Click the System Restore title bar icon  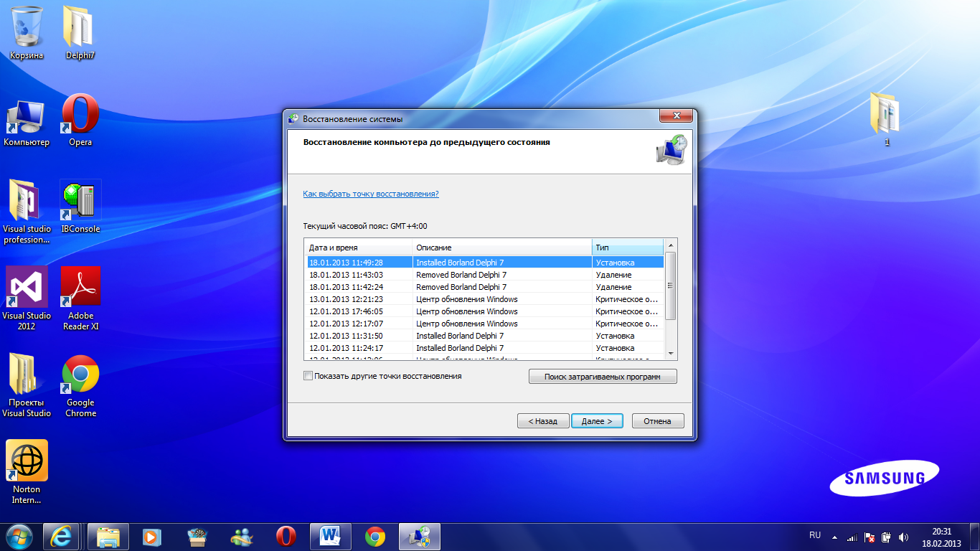pyautogui.click(x=293, y=119)
